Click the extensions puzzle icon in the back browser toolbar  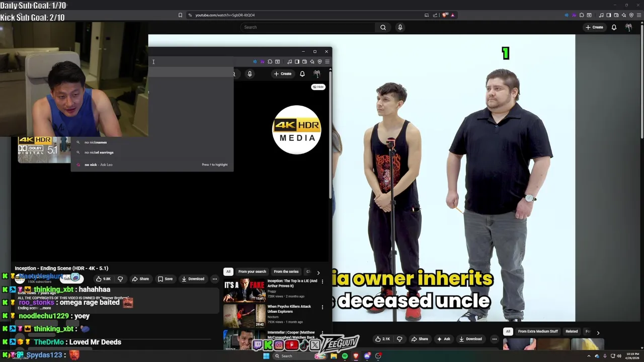point(582,15)
